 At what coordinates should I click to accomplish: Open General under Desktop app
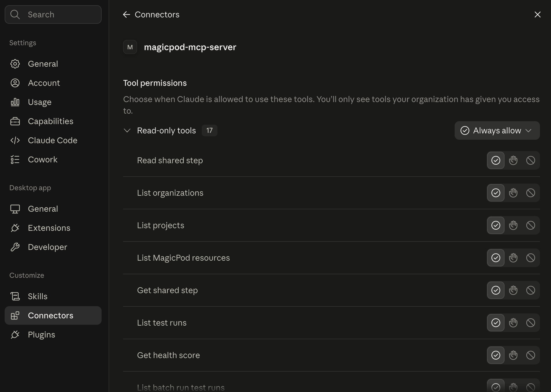coord(53,209)
